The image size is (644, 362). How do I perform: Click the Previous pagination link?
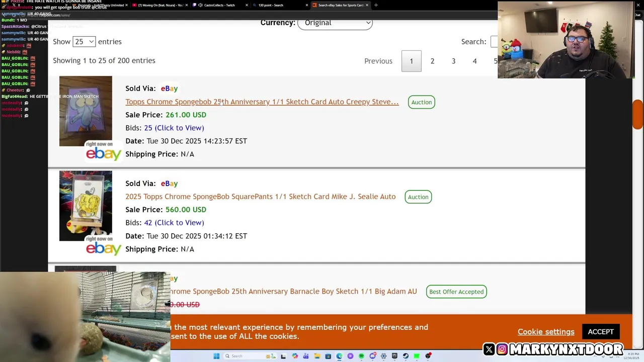[378, 61]
